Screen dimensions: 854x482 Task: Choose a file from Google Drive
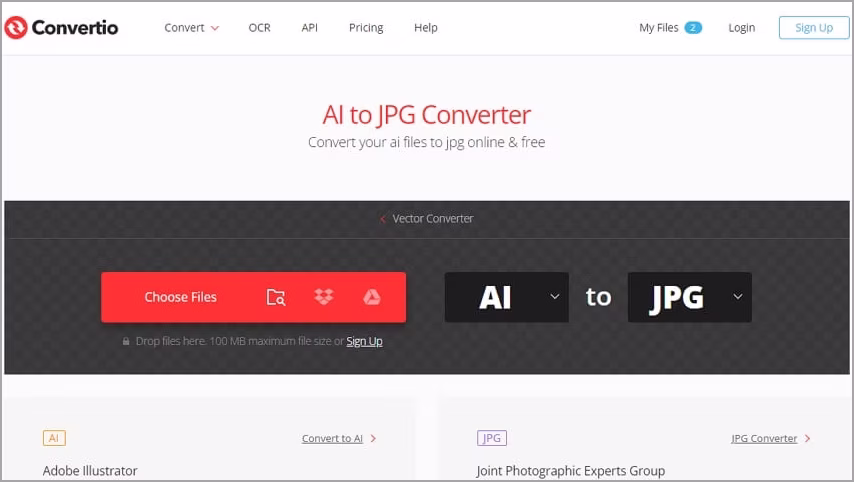(371, 297)
